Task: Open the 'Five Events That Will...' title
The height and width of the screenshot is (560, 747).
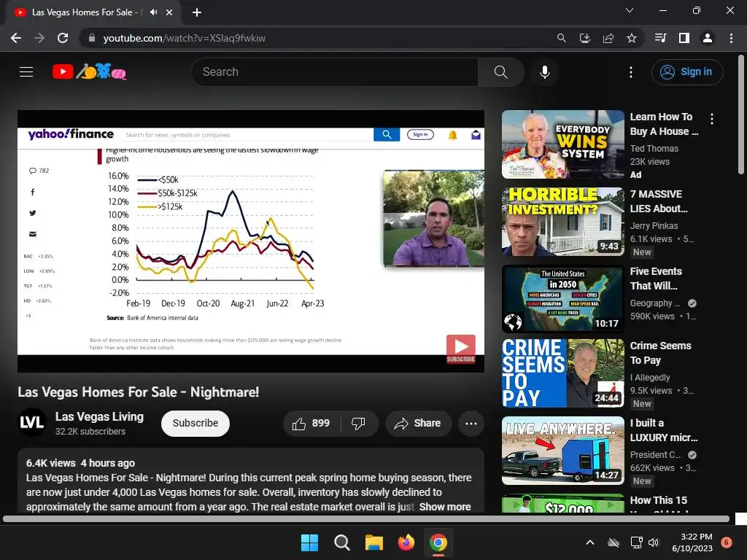Action: [656, 278]
